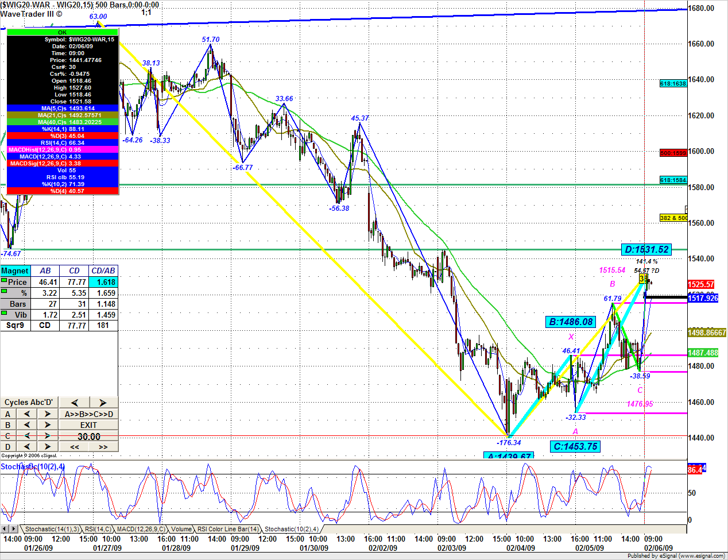This screenshot has width=728, height=560.
Task: Click the green OK bar in data window
Action: [x=63, y=33]
